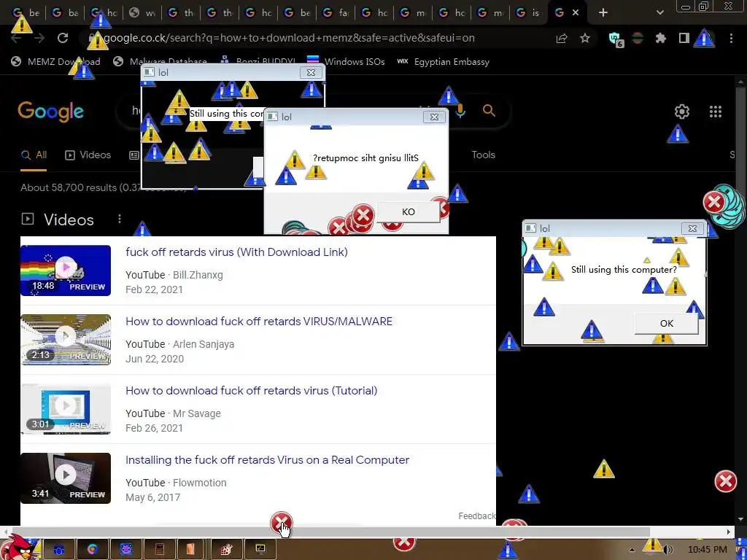Open the Bonzi BUDDY! bookmark
Screen dimensions: 747x560
tap(258, 62)
